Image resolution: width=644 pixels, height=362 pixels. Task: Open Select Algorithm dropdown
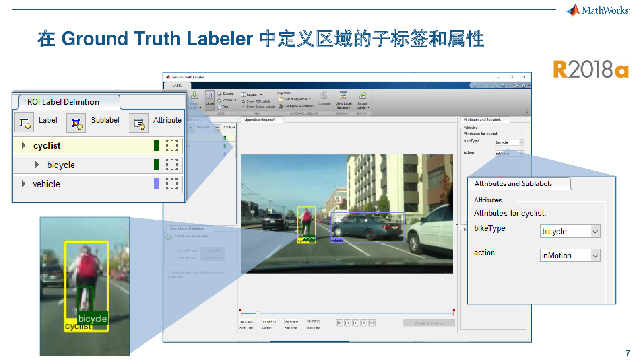click(295, 99)
